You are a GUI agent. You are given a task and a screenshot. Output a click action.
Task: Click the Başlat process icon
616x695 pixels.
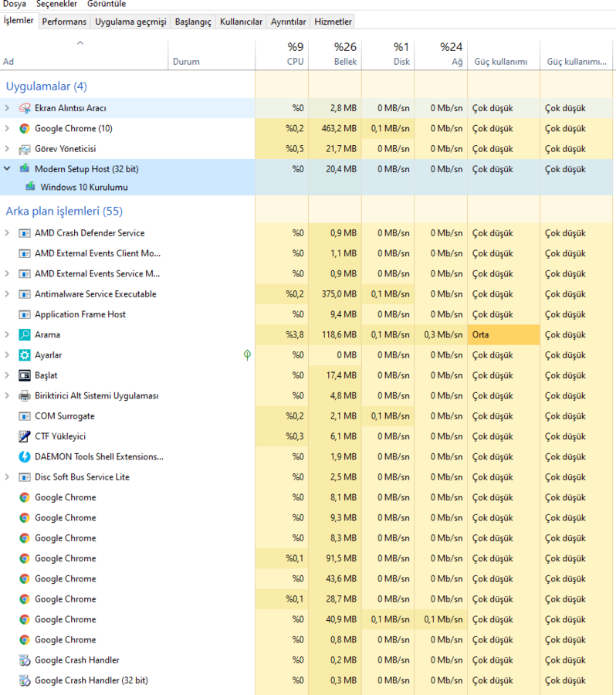pyautogui.click(x=25, y=375)
